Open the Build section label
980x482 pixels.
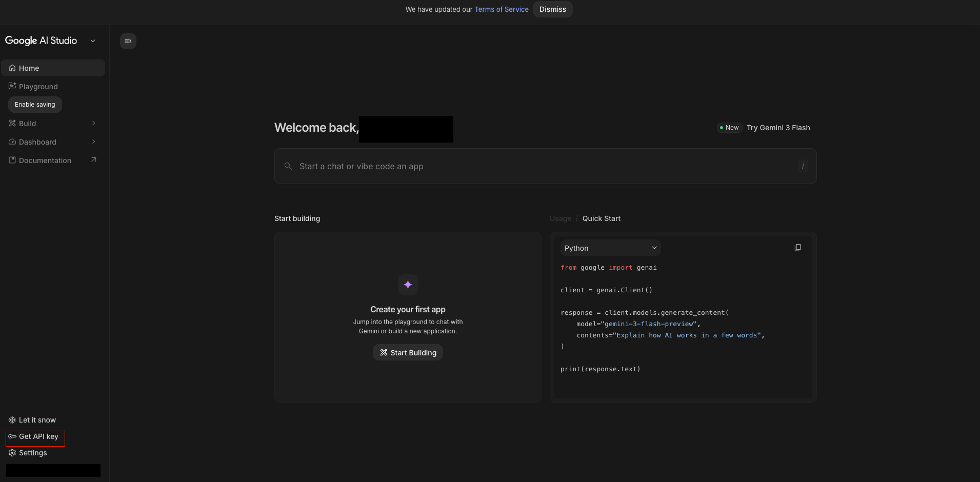pyautogui.click(x=28, y=124)
